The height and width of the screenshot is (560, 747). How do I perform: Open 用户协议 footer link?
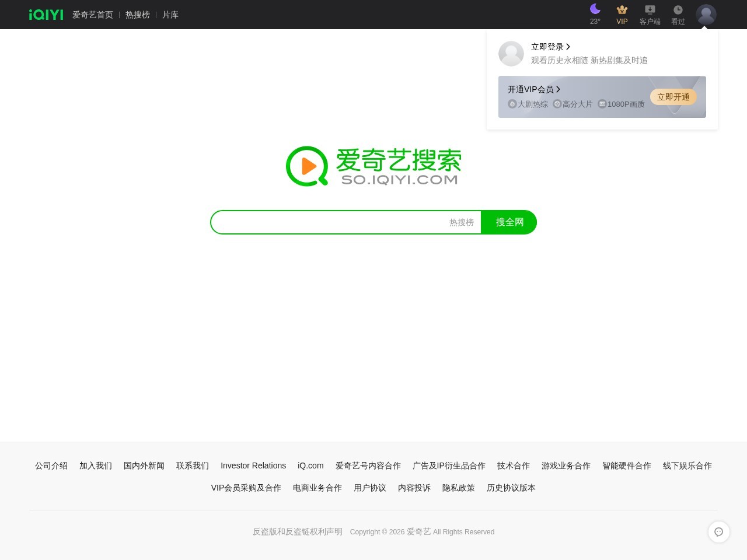[x=370, y=488]
